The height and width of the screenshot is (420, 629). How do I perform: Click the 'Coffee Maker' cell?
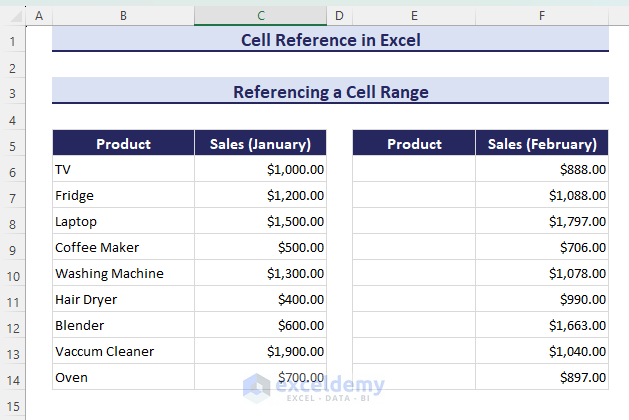tap(123, 248)
